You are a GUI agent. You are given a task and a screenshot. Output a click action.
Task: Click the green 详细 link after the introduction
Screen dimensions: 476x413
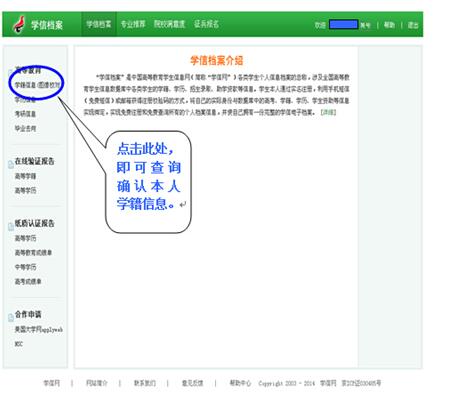pos(328,112)
